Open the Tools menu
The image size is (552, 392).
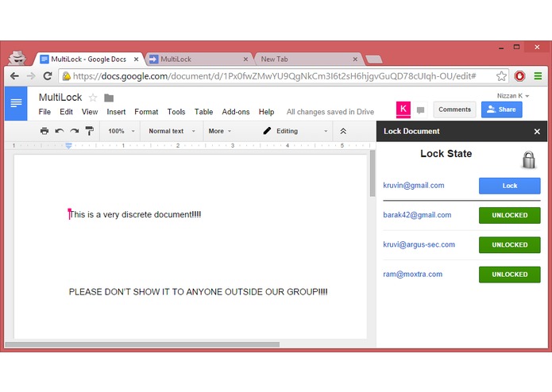tap(176, 112)
